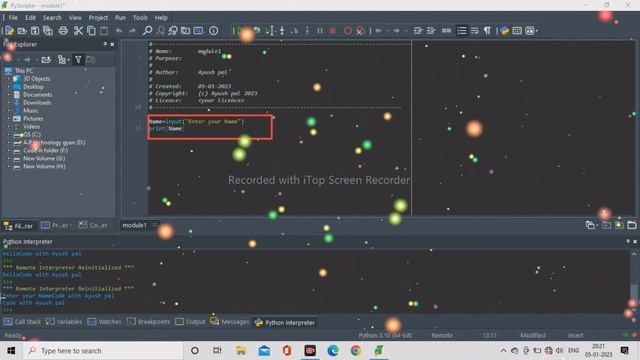Toggle breakpoint with red circle icon

[x=348, y=31]
